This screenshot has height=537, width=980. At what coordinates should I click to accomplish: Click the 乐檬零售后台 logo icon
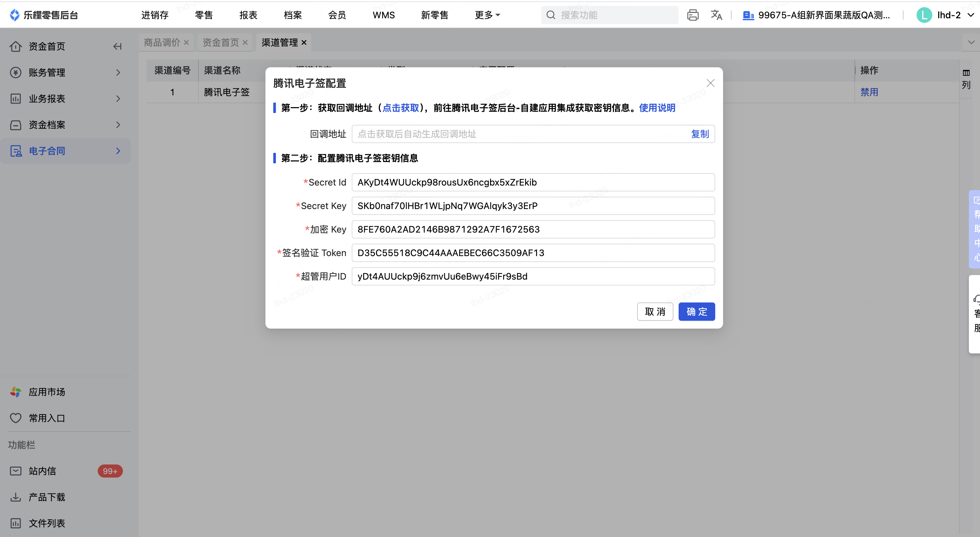14,15
